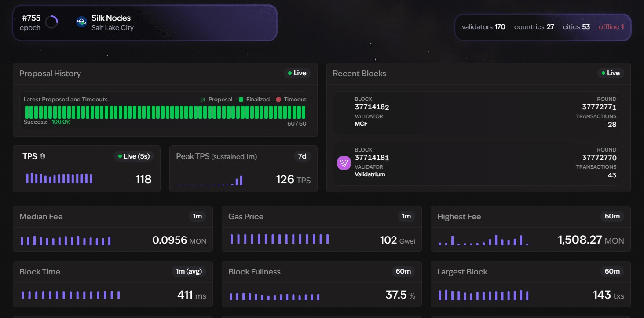The height and width of the screenshot is (318, 644).
Task: Click the Silk Nodes validator logo
Action: [82, 22]
